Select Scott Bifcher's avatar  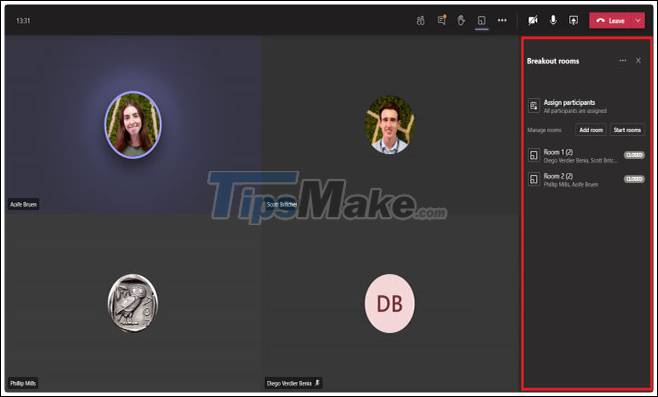pyautogui.click(x=389, y=125)
